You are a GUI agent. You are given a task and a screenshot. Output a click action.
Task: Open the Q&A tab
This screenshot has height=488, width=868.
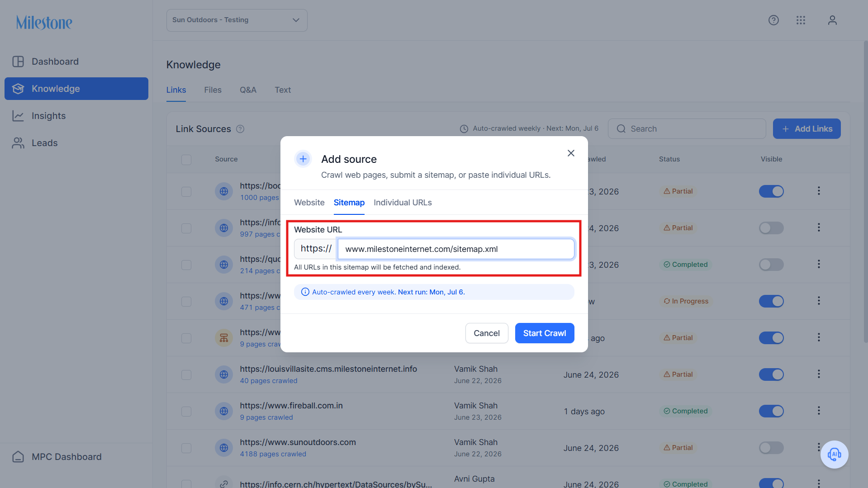(x=248, y=90)
